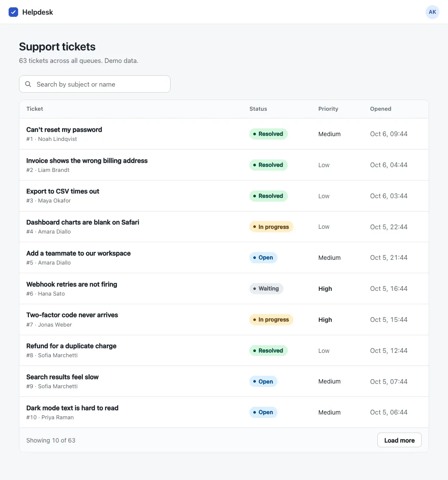Viewport: 448px width, 480px height.
Task: Click Open badge for Dark mode text ticket
Action: point(263,412)
